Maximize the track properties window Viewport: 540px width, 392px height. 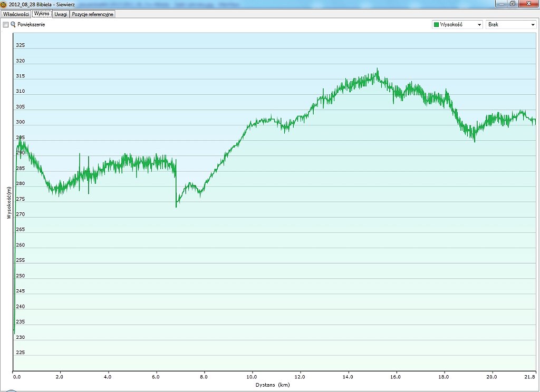click(x=512, y=4)
